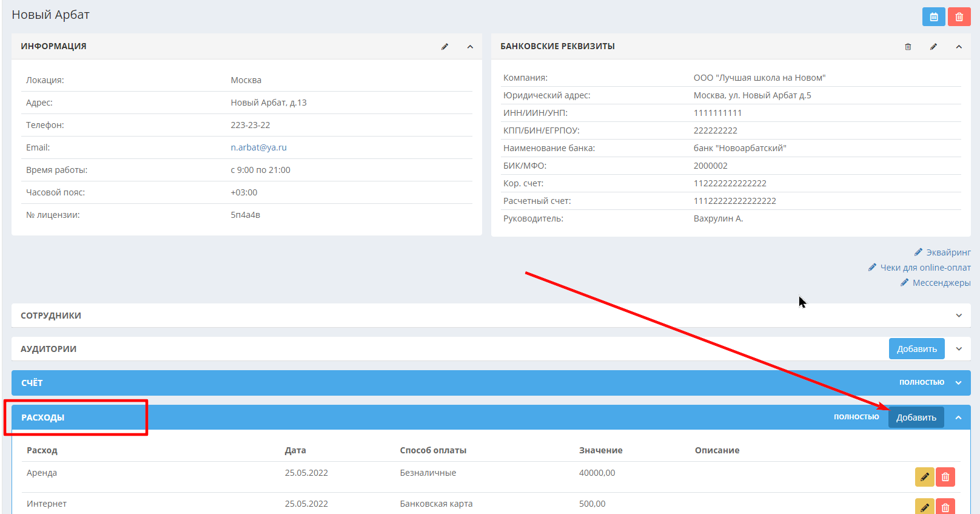Edit Банковские реквизиты with pencil icon

tap(933, 47)
